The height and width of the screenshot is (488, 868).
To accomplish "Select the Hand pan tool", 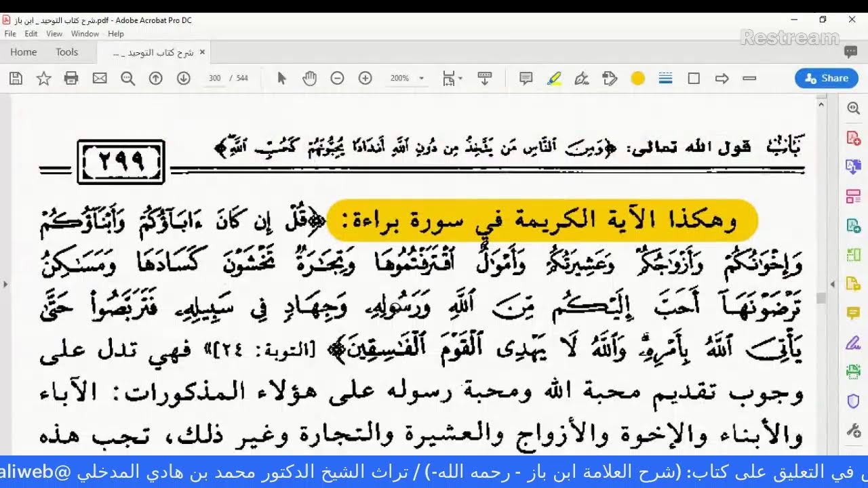I will (x=309, y=79).
